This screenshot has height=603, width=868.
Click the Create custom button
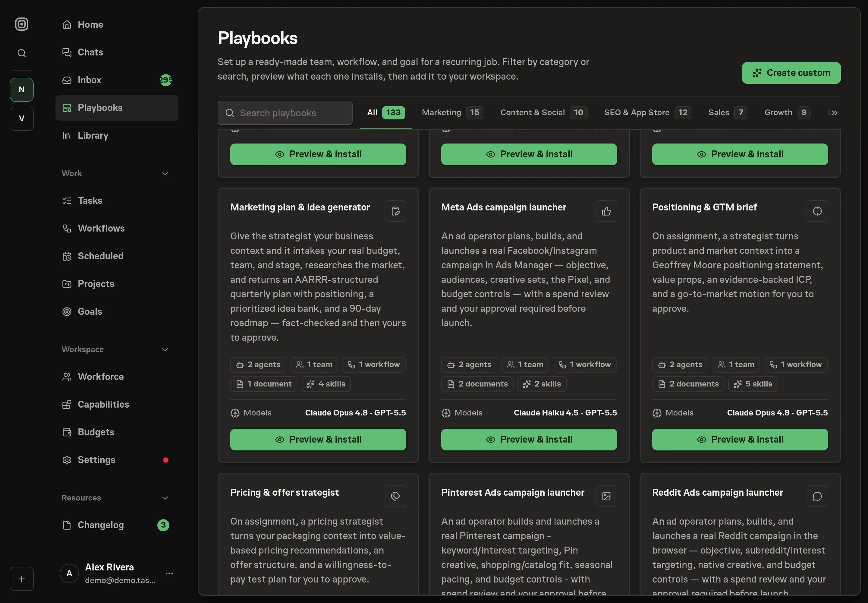(791, 73)
